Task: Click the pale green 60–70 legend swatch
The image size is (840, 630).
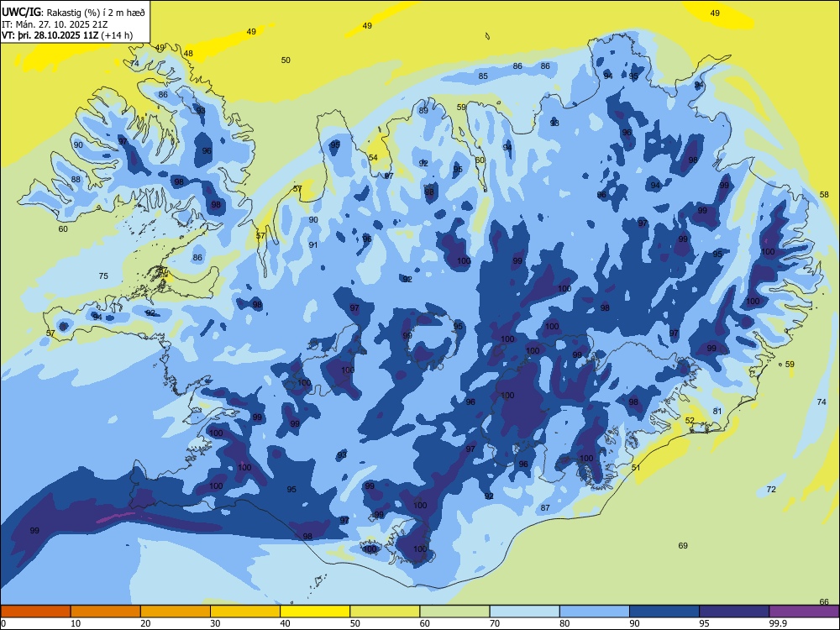Action: (x=454, y=612)
